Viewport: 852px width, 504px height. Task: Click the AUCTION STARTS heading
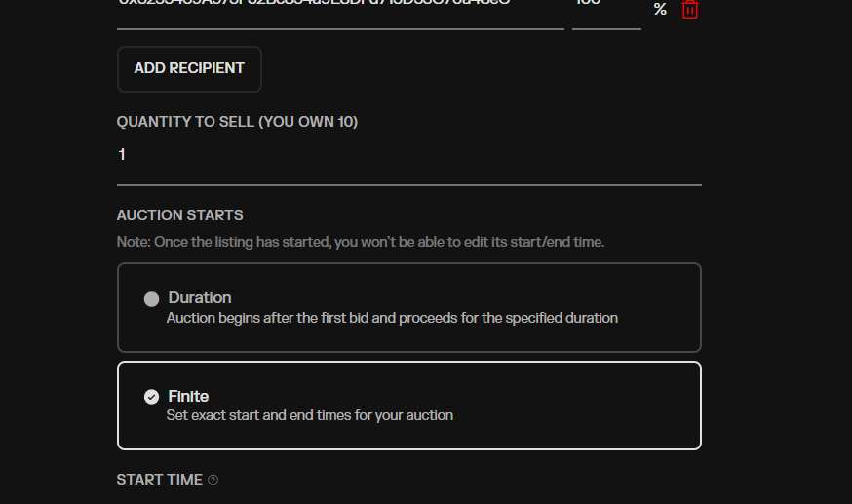[180, 215]
